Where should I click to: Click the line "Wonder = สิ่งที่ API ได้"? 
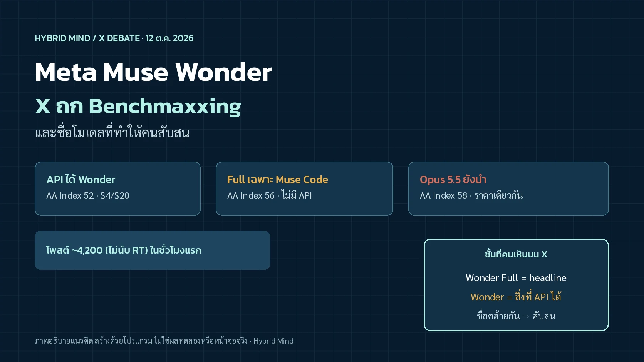[516, 297]
